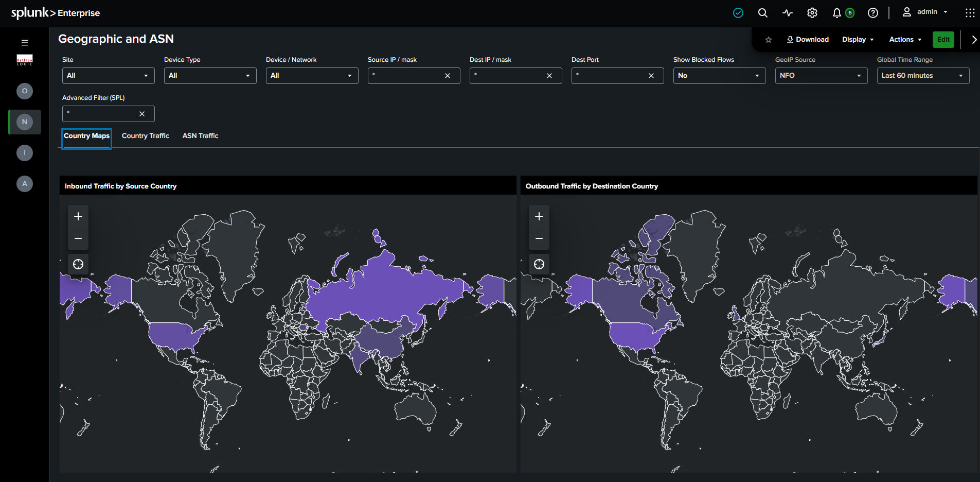
Task: Open the settings gear icon
Action: coord(812,13)
